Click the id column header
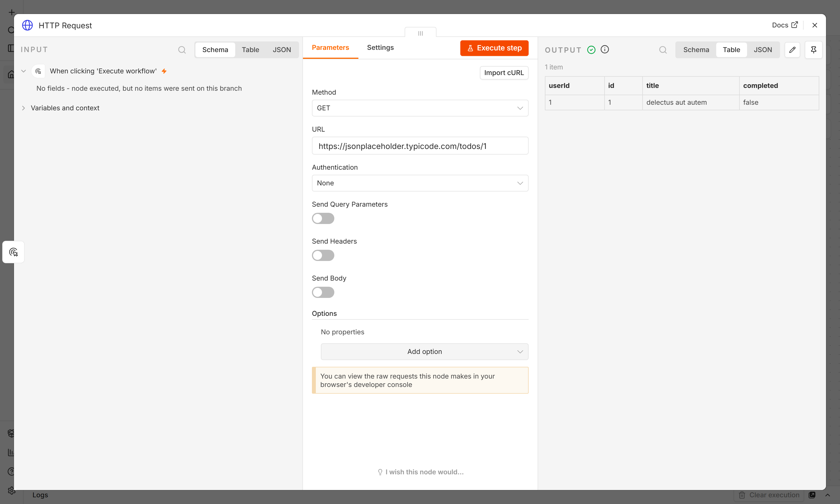Screen dimensions: 840x504 tap(623, 86)
